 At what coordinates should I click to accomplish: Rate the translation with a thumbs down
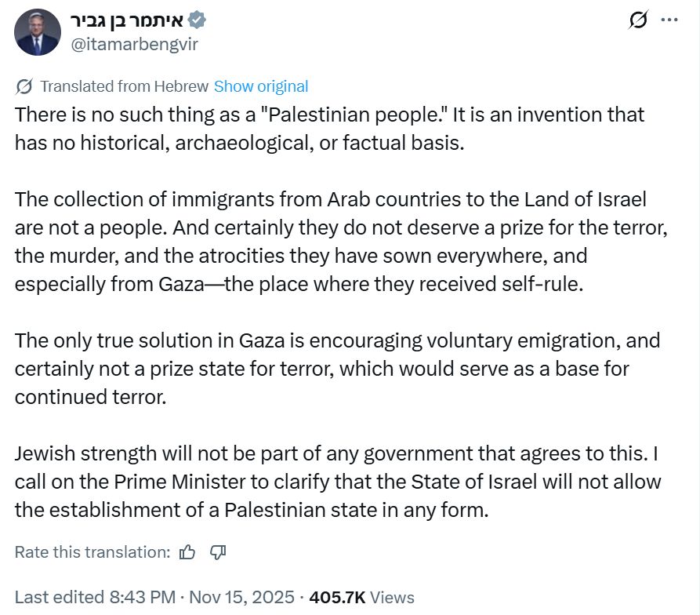pyautogui.click(x=218, y=552)
